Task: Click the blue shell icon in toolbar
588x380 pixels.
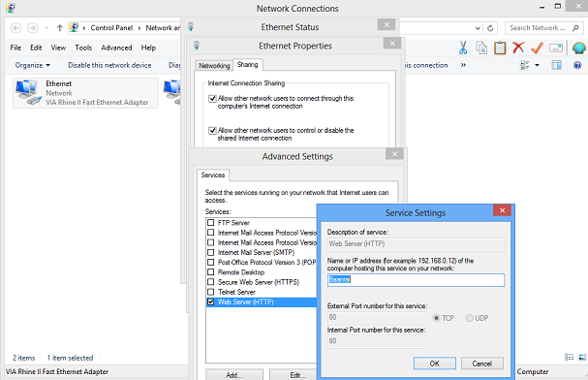Action: click(579, 48)
